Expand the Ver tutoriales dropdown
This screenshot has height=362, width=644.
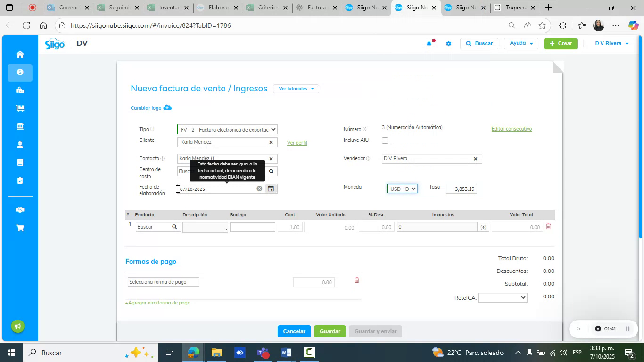(296, 89)
